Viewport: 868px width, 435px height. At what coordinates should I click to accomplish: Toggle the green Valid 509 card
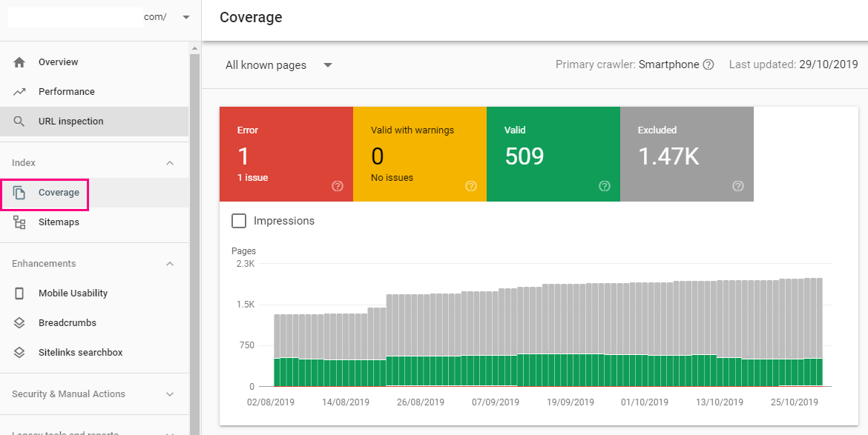click(x=553, y=154)
